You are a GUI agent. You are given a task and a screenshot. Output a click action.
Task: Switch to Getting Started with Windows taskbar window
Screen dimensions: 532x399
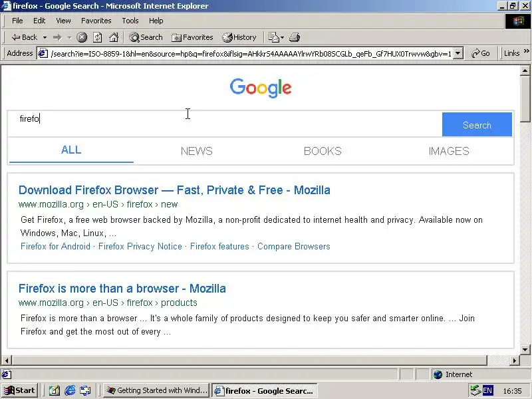point(157,390)
